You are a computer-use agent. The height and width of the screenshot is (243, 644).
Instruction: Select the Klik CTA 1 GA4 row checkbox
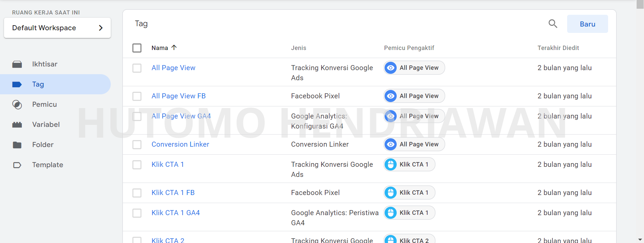tap(137, 213)
